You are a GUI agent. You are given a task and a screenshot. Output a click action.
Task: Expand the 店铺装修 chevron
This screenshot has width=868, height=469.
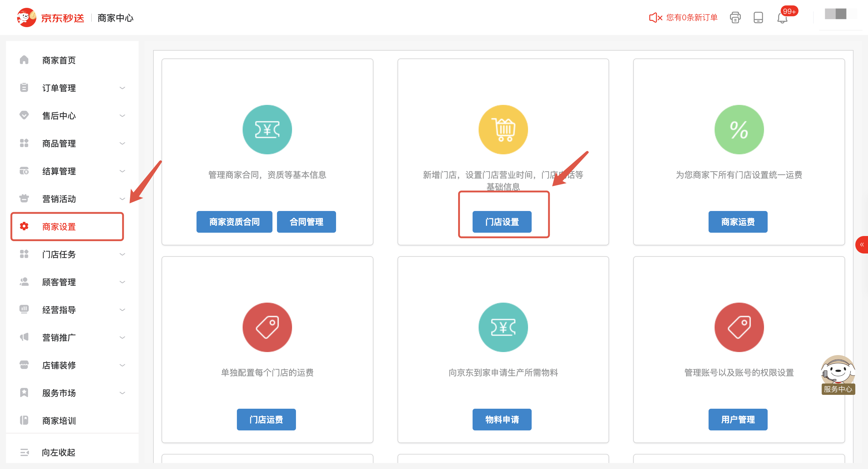(122, 365)
